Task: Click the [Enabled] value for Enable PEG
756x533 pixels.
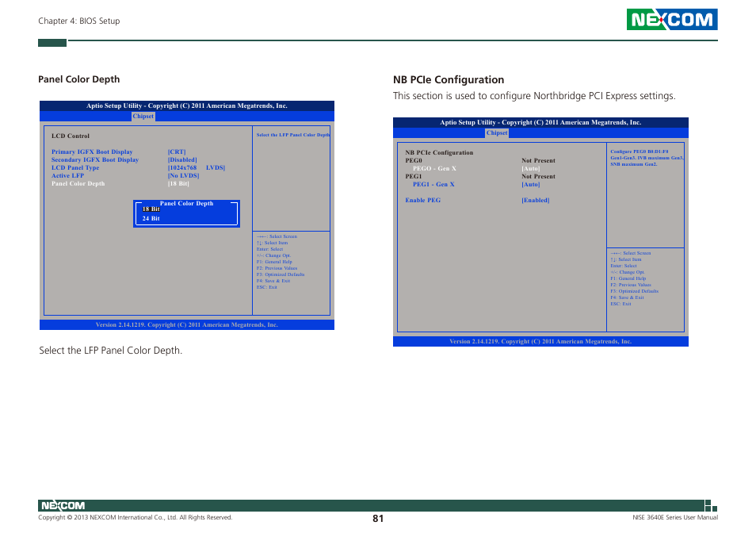Action: 535,200
